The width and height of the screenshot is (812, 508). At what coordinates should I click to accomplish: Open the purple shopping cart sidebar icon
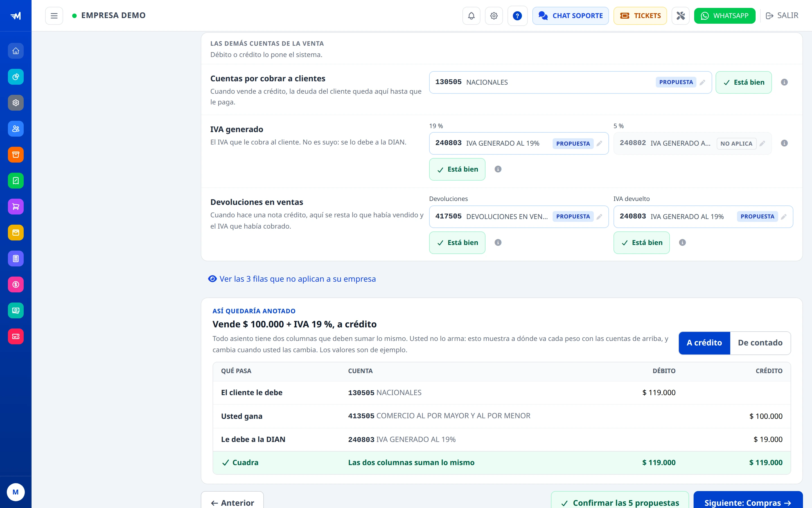click(x=16, y=206)
